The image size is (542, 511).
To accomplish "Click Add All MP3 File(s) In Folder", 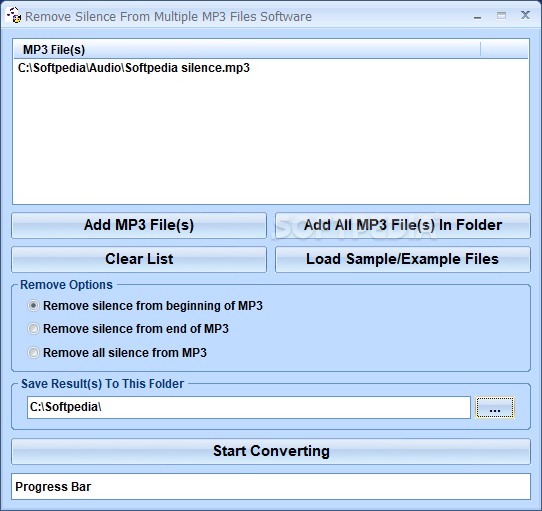I will [x=403, y=225].
